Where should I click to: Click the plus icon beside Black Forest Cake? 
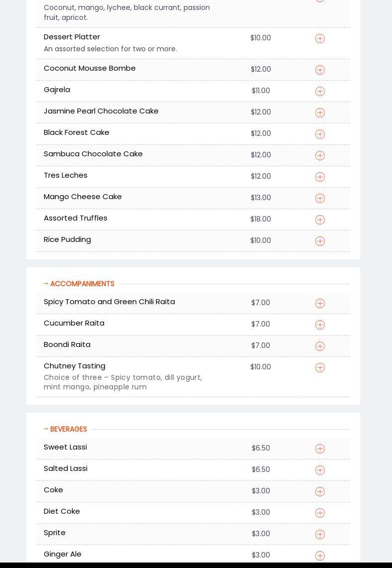320,134
